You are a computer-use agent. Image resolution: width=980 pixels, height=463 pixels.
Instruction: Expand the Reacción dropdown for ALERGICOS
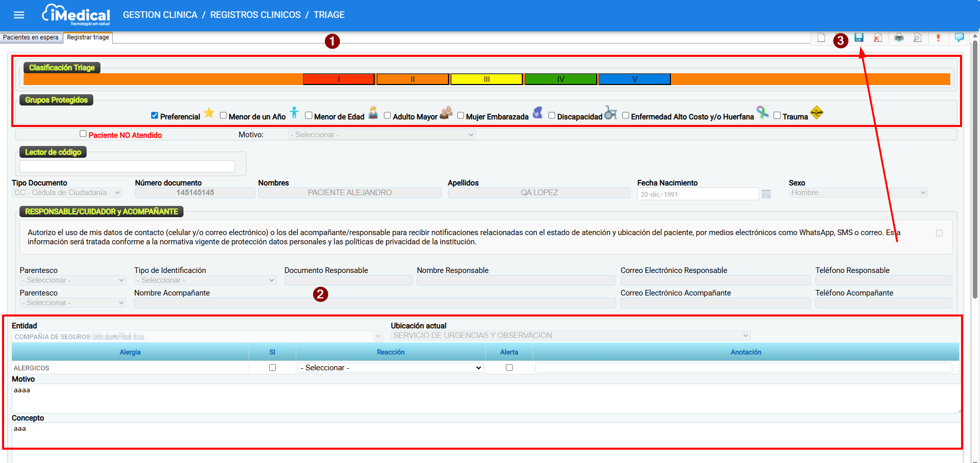click(391, 368)
